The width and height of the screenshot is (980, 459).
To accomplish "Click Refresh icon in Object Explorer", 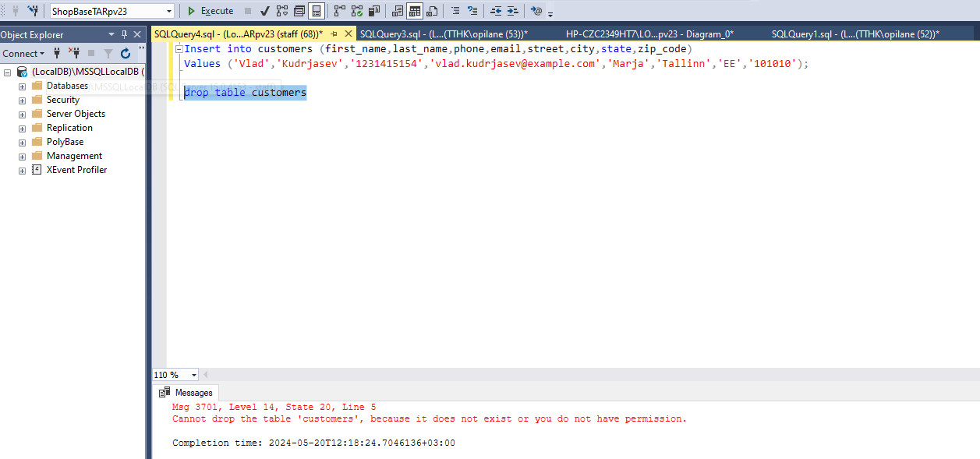I will (x=126, y=54).
